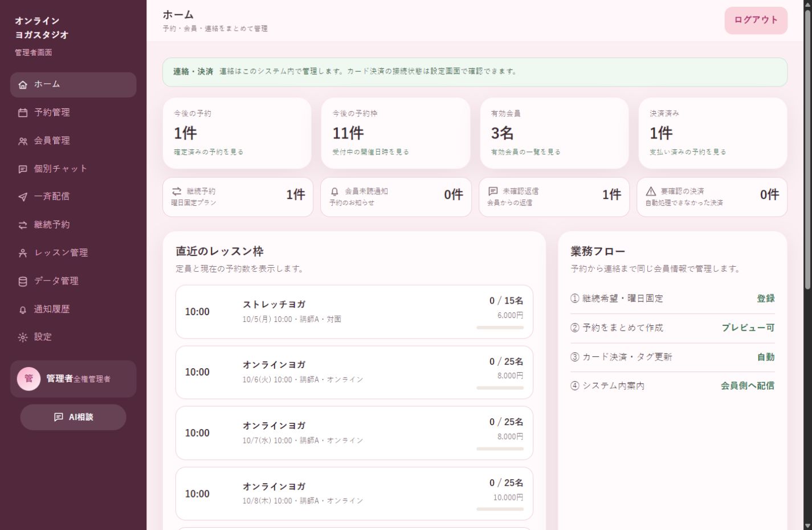Viewport: 812px width, 530px height.
Task: Open the オンラインヨガ 10/6(火) lesson slot
Action: [x=354, y=372]
